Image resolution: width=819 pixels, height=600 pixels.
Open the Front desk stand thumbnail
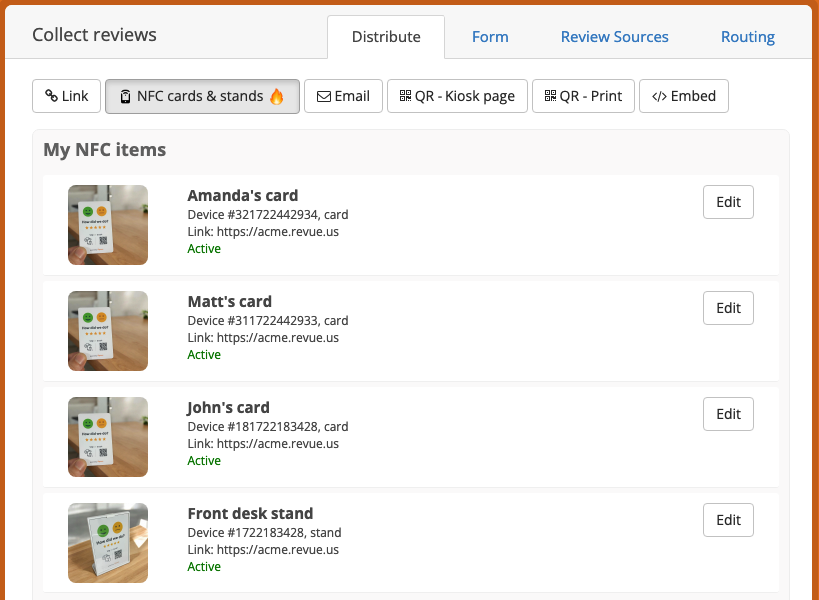point(108,543)
